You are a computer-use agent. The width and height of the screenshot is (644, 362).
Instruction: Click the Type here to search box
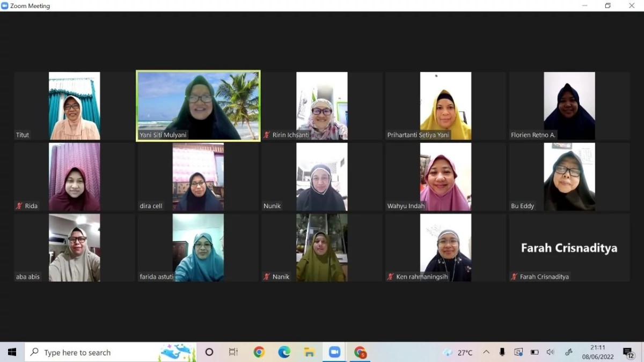point(97,352)
